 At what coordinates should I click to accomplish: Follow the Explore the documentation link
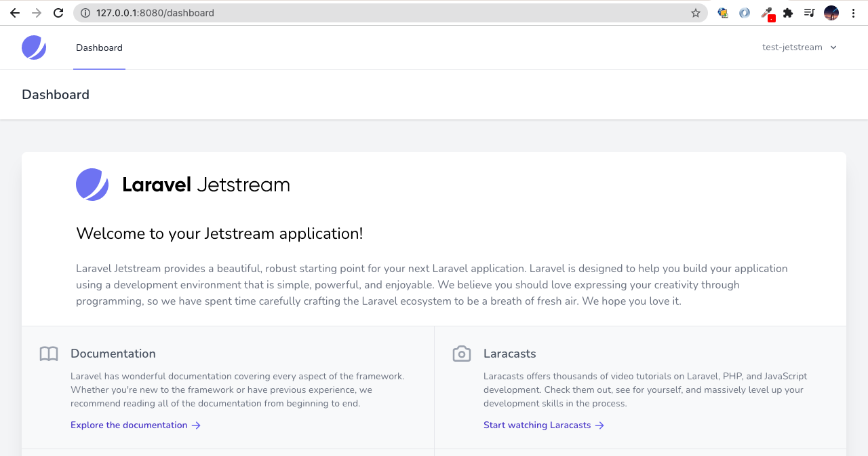pyautogui.click(x=136, y=425)
